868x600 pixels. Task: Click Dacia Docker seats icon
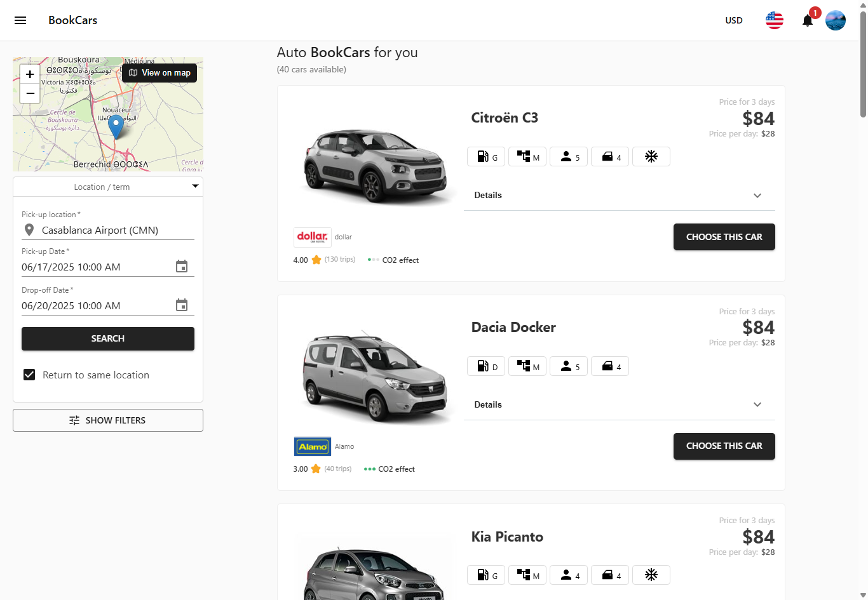tap(569, 366)
